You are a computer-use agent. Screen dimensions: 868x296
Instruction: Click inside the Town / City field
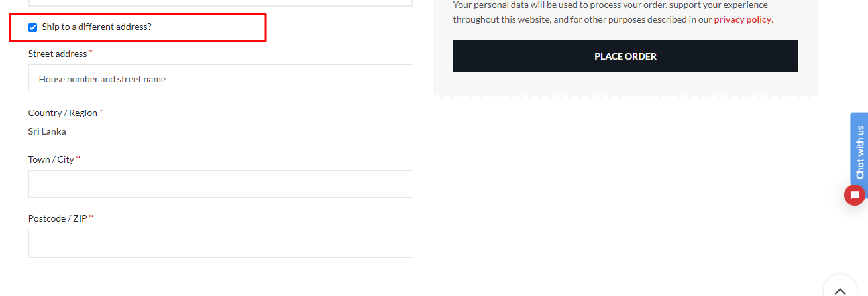[x=221, y=184]
